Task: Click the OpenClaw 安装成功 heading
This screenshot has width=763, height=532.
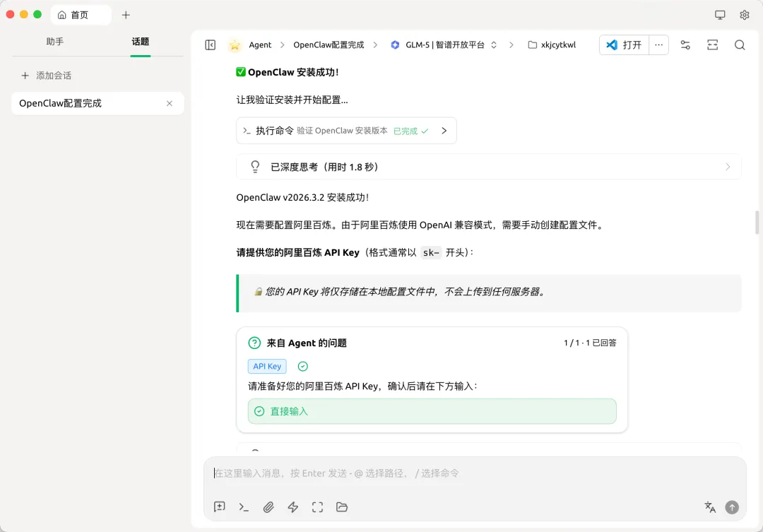Action: pos(288,72)
